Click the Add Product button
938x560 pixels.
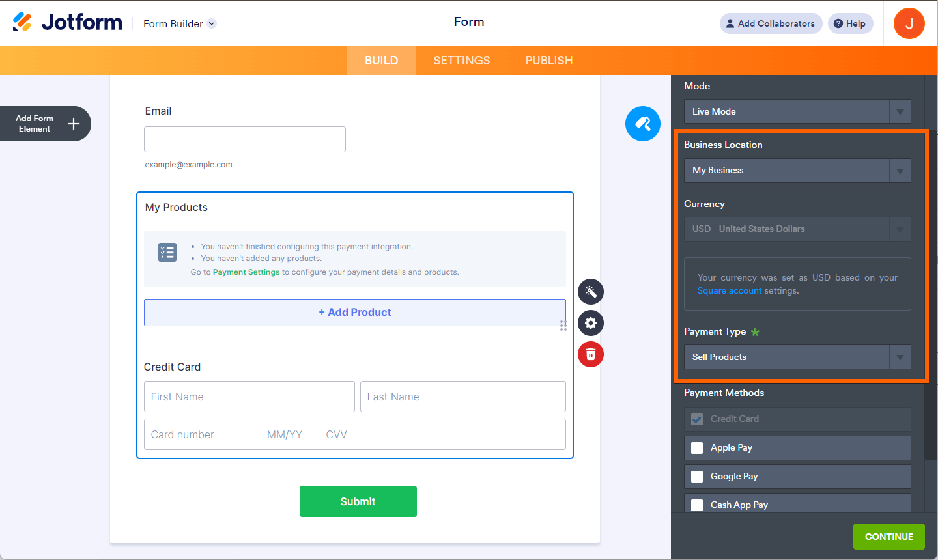(x=355, y=313)
